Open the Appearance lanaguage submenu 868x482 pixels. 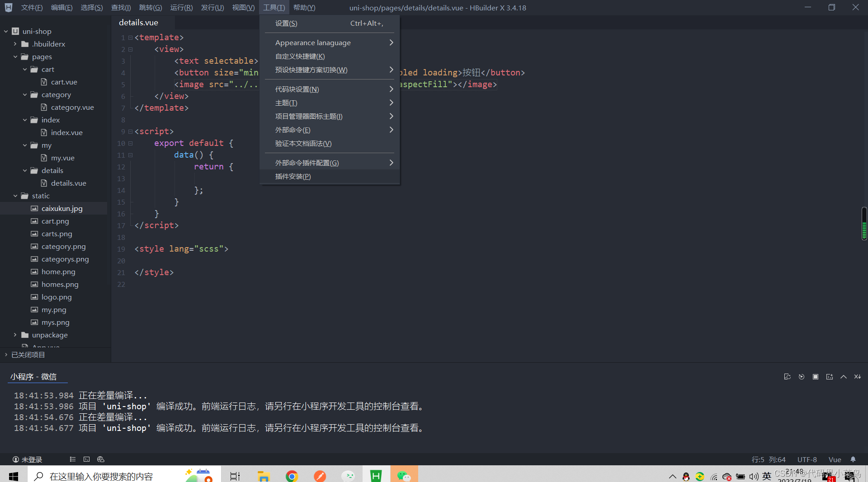[x=313, y=42]
